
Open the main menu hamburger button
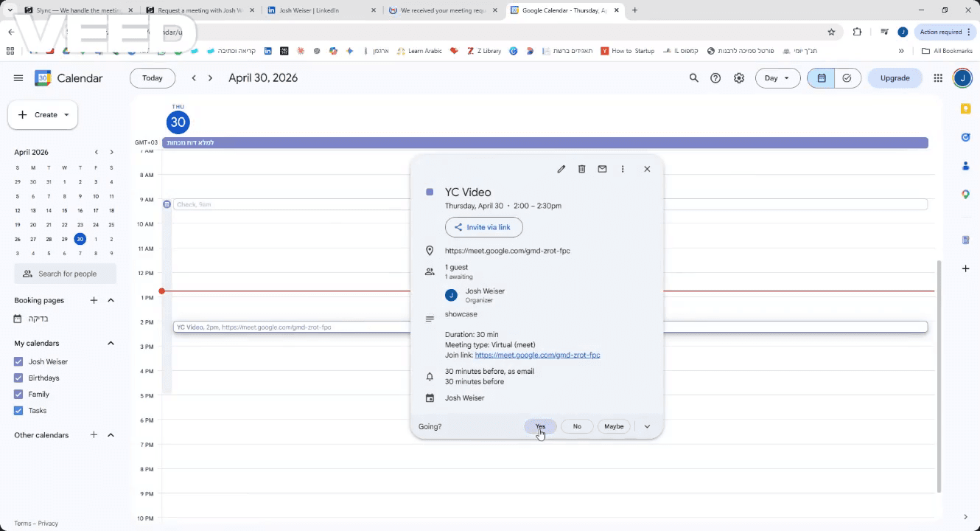click(18, 78)
